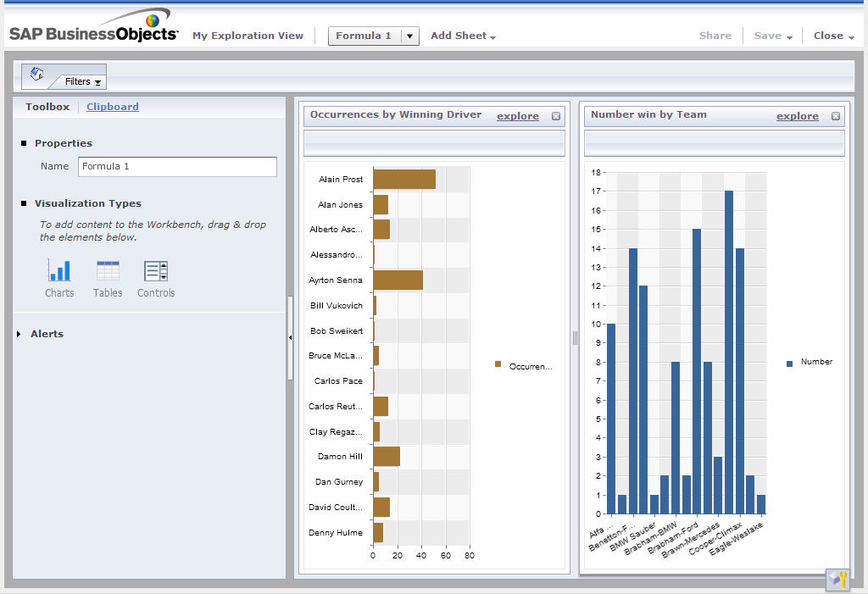
Task: Click the brown Occurrences legend swatch
Action: tap(498, 364)
